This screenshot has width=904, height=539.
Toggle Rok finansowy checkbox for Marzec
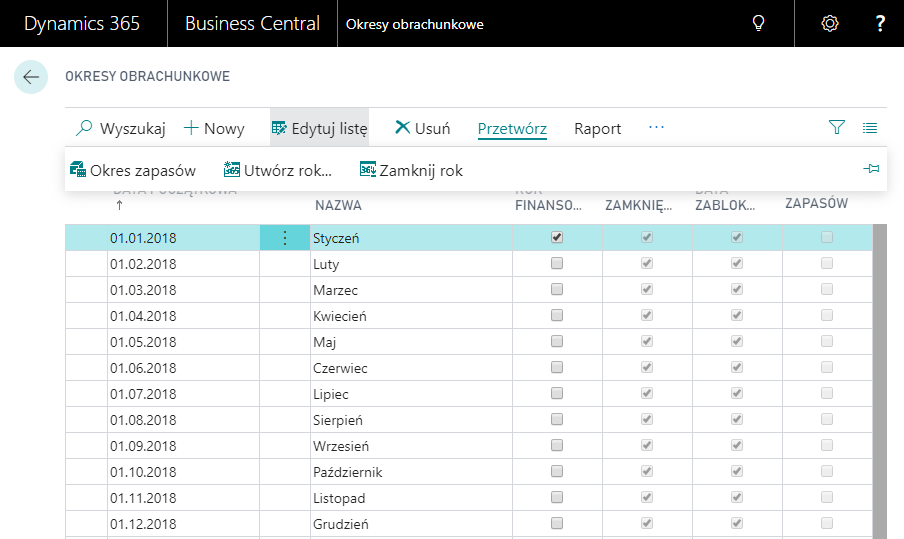(x=556, y=289)
